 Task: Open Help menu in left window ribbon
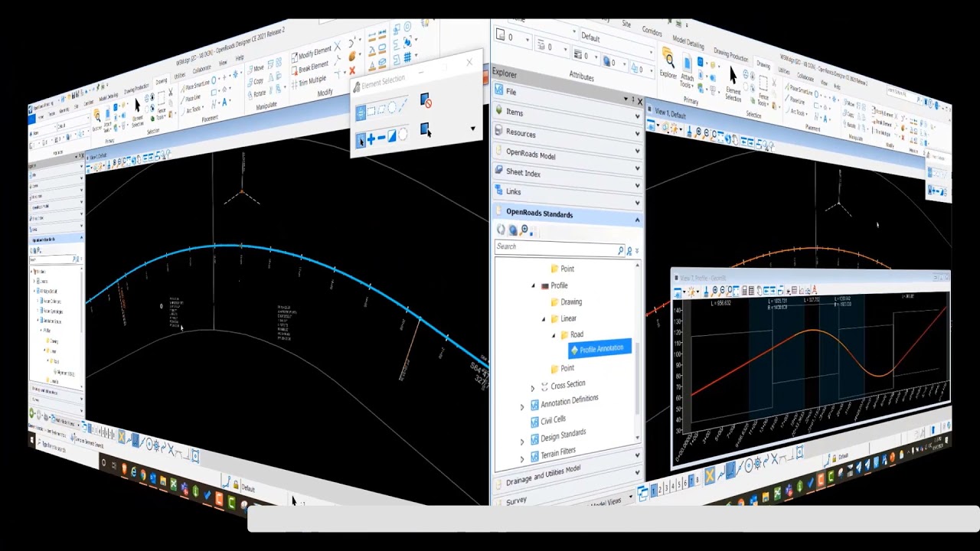tap(240, 57)
